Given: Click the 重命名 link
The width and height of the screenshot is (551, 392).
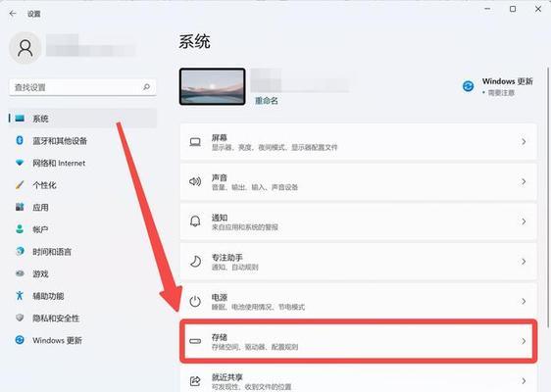Looking at the screenshot, I should click(x=267, y=101).
